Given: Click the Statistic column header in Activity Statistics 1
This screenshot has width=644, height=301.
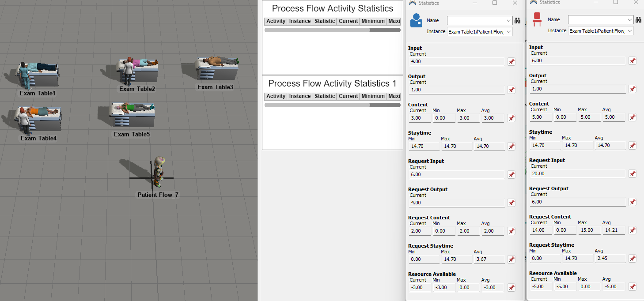Looking at the screenshot, I should tap(325, 96).
